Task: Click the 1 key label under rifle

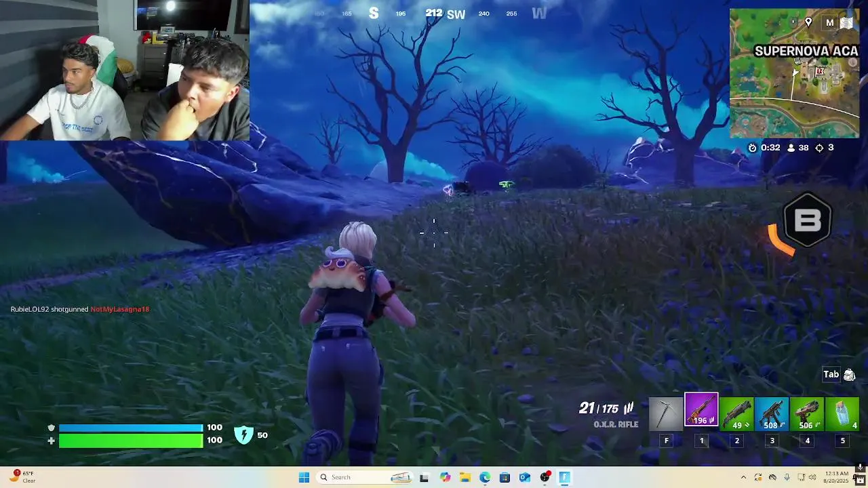Action: pos(701,441)
